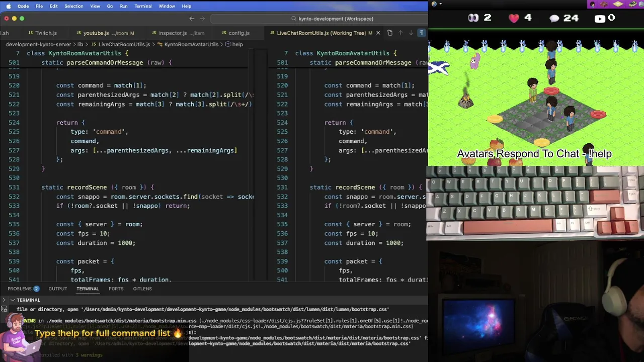Open the dropdown arrow beside globe icon
The image size is (644, 362).
pyautogui.click(x=440, y=4)
